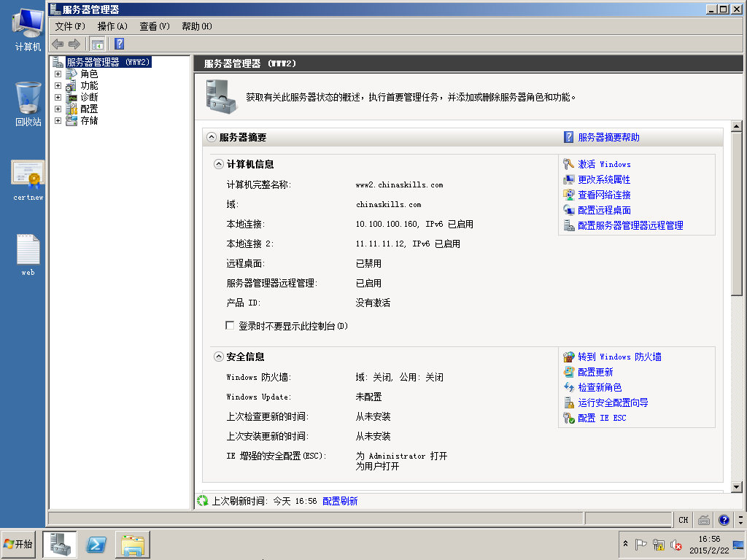
Task: Click the content pane scroll up arrow
Action: (x=737, y=126)
